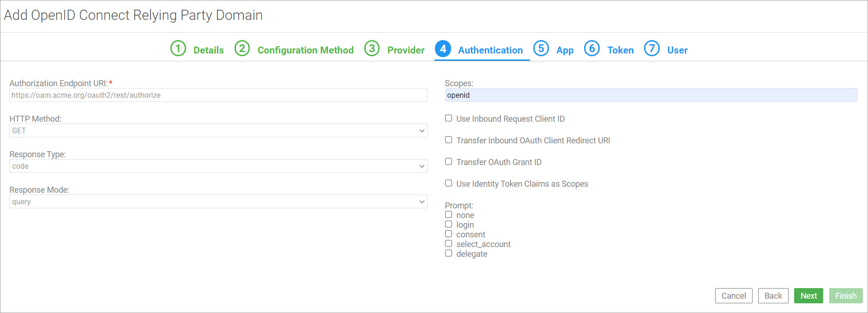868x313 pixels.
Task: Open the Response Mode dropdown
Action: pos(218,201)
